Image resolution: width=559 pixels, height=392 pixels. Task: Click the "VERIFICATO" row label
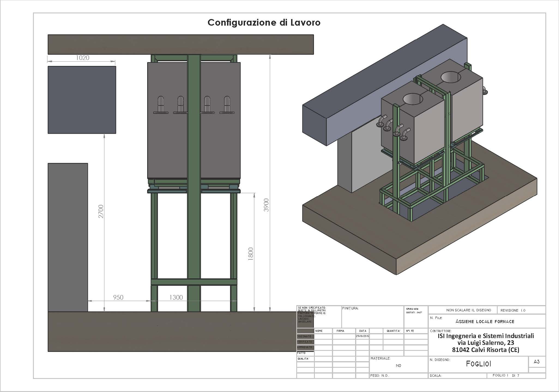coord(305,342)
